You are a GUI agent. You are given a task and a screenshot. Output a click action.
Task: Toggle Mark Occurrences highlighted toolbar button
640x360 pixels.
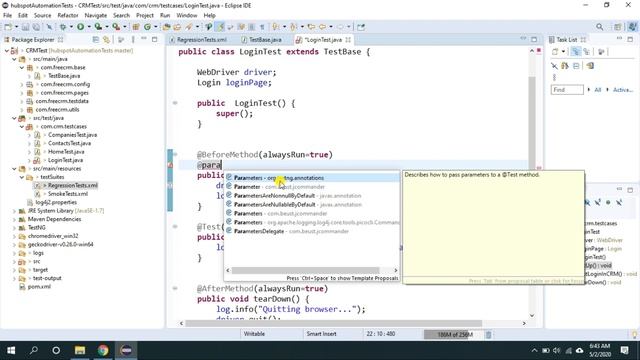220,27
